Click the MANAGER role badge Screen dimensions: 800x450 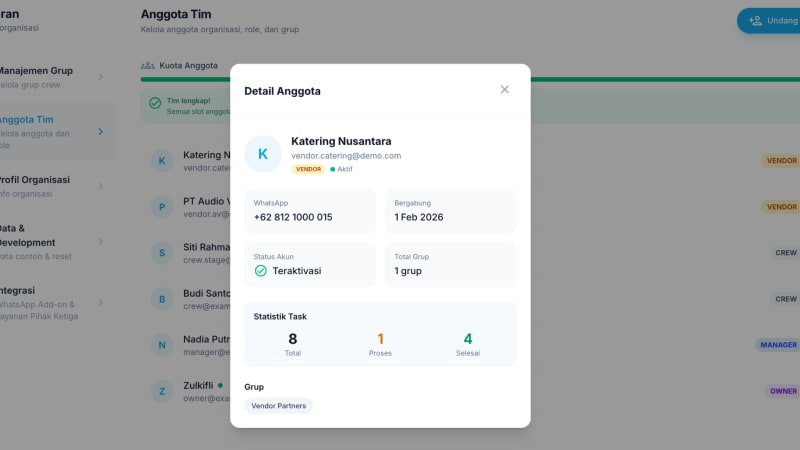778,345
